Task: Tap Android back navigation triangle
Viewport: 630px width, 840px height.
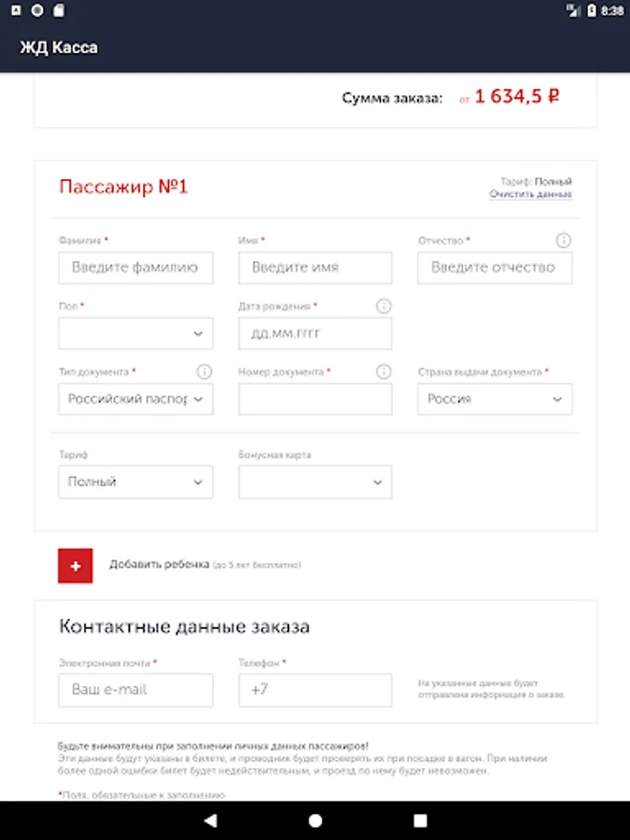Action: pos(211,820)
